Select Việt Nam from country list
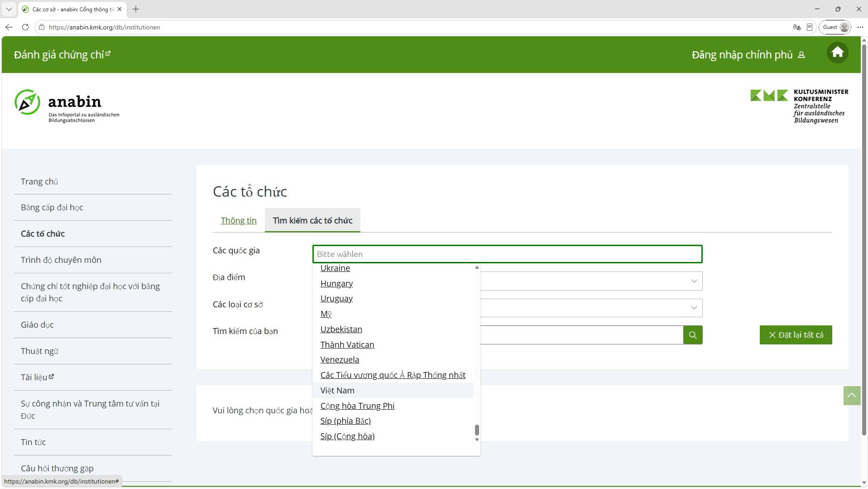The width and height of the screenshot is (868, 489). [x=393, y=390]
